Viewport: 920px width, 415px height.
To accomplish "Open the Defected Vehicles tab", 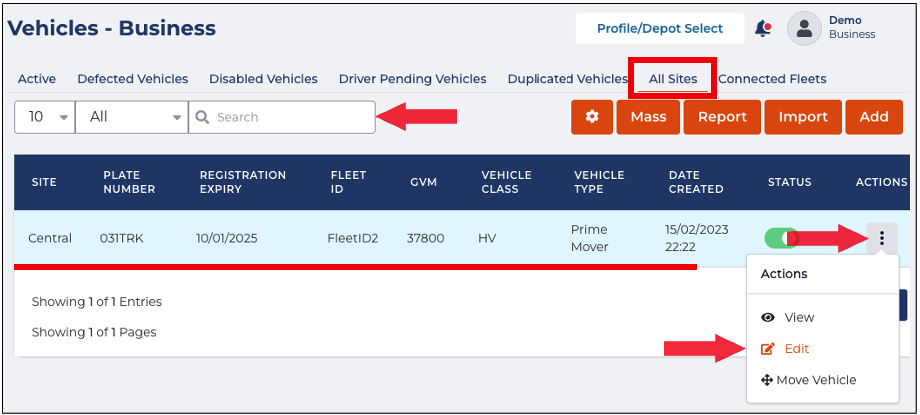I will point(132,79).
